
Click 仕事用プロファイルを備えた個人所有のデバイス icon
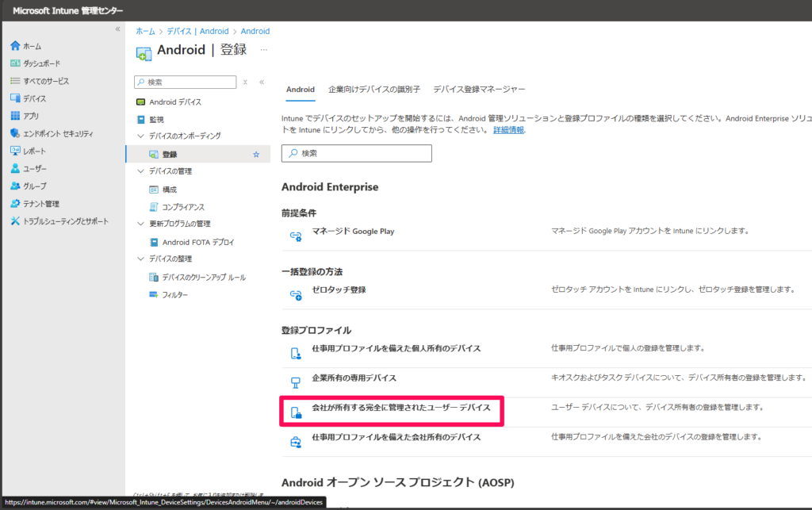296,354
